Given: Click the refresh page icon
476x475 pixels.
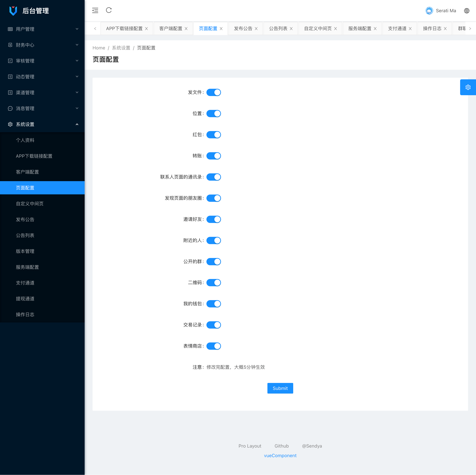Looking at the screenshot, I should tap(109, 10).
